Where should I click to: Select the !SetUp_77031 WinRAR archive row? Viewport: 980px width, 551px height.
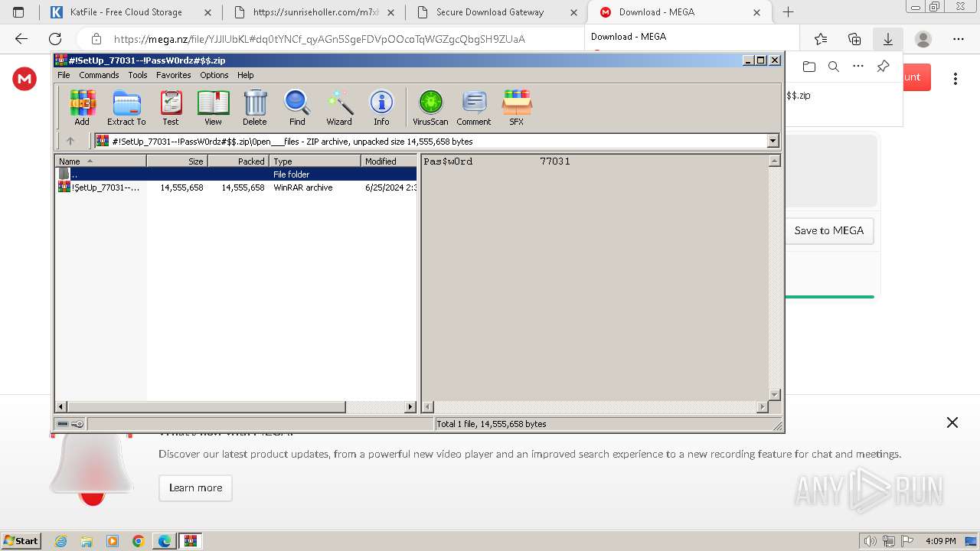(x=236, y=187)
